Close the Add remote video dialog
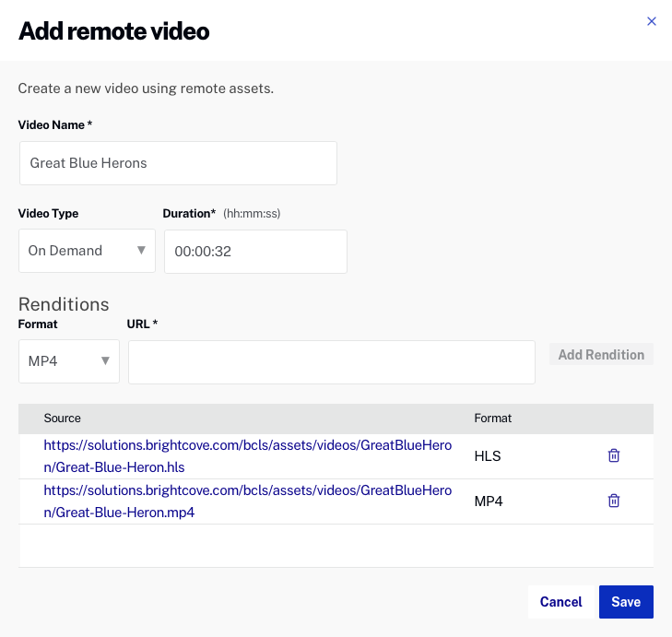Image resolution: width=672 pixels, height=637 pixels. (x=652, y=21)
